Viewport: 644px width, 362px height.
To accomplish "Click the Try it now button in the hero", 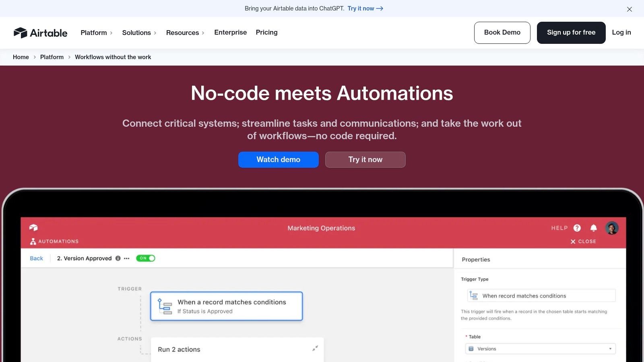I will pos(365,160).
